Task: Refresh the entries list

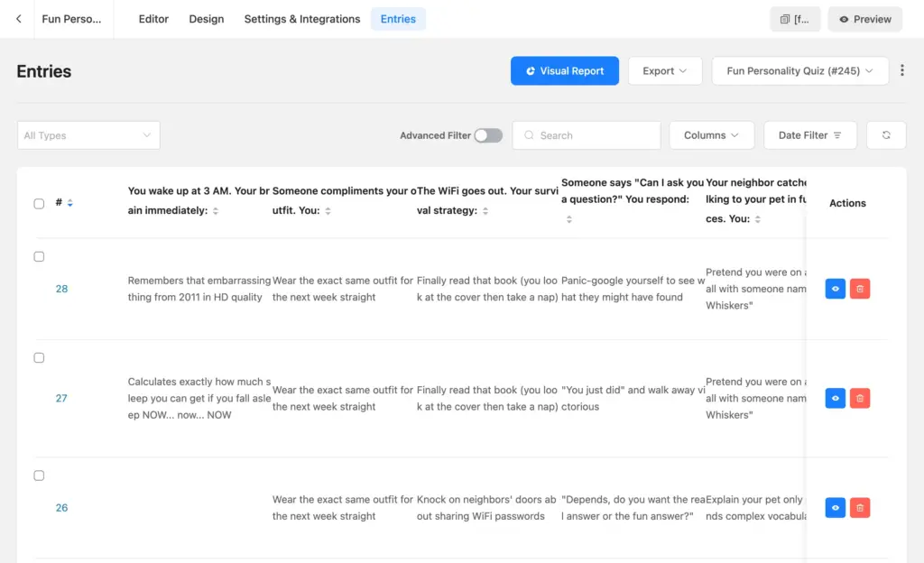Action: (x=886, y=134)
